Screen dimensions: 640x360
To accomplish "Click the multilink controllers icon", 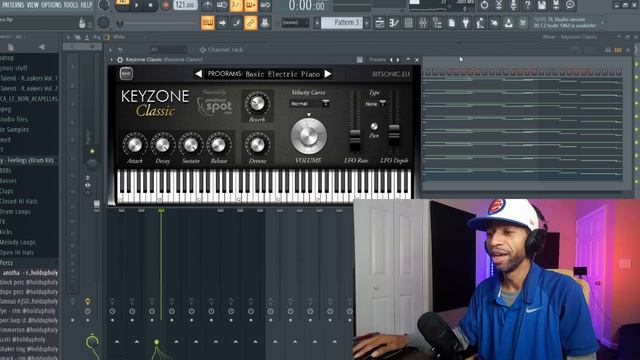I will pyautogui.click(x=265, y=23).
